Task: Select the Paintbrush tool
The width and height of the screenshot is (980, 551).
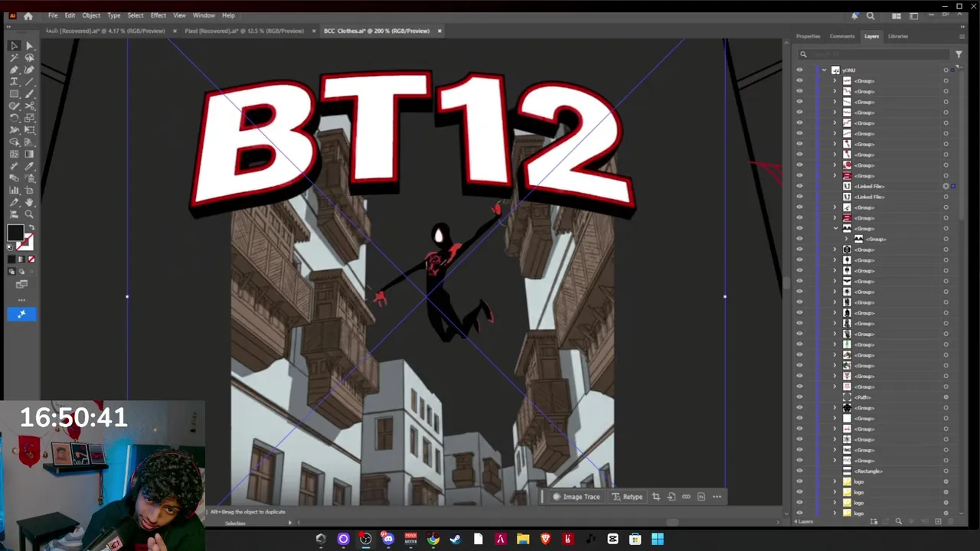Action: click(x=30, y=94)
